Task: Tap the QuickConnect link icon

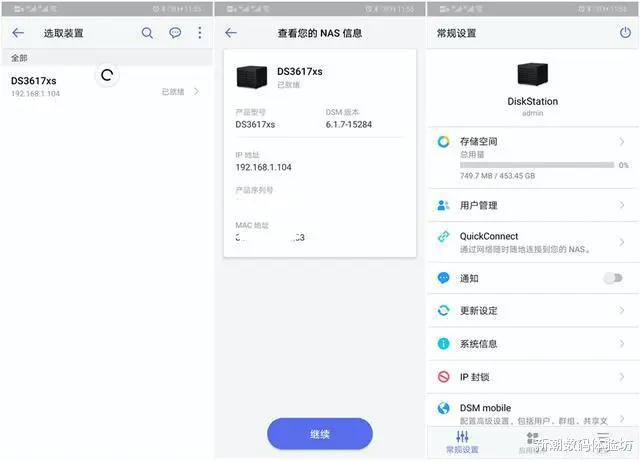Action: (443, 236)
